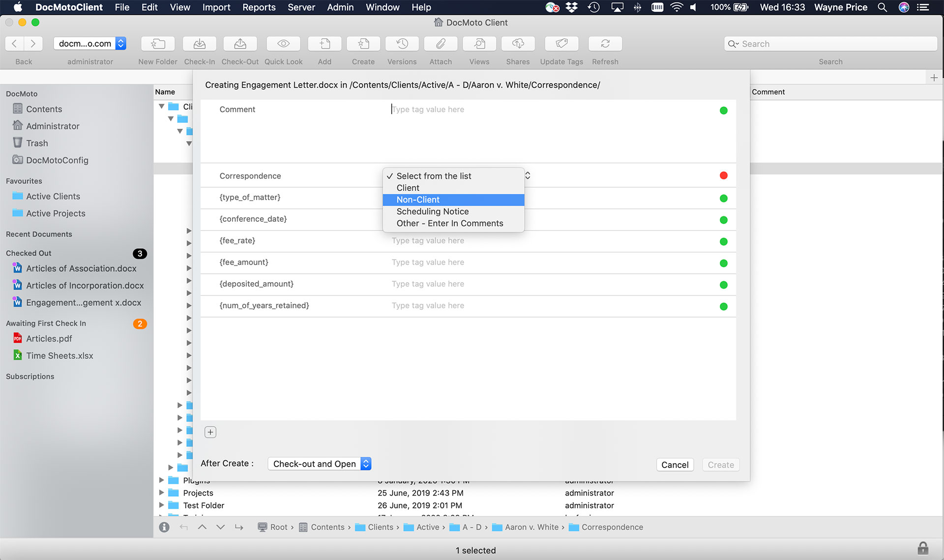Open Articles of Incorporation.docx
The image size is (944, 560).
point(78,286)
